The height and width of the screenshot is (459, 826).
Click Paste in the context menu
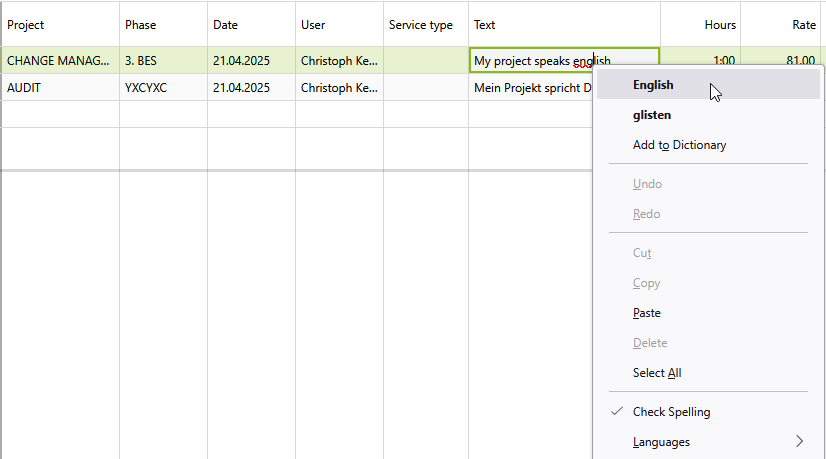click(x=647, y=313)
